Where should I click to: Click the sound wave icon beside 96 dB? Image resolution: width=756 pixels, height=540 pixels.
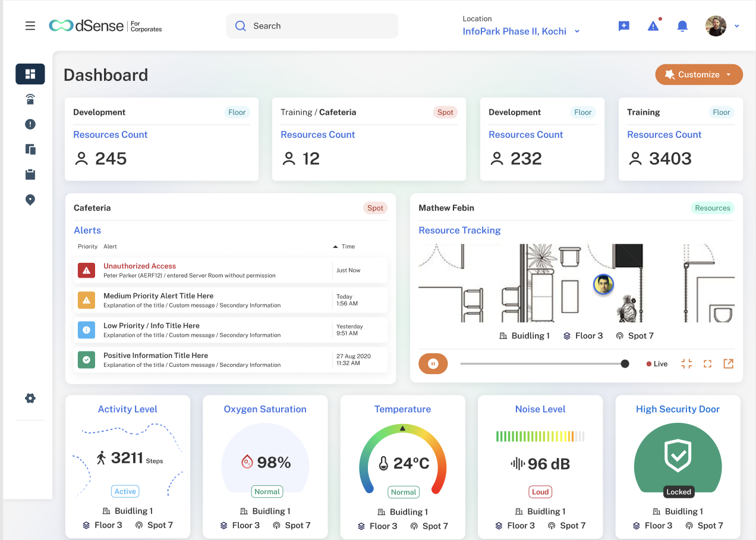pyautogui.click(x=518, y=464)
